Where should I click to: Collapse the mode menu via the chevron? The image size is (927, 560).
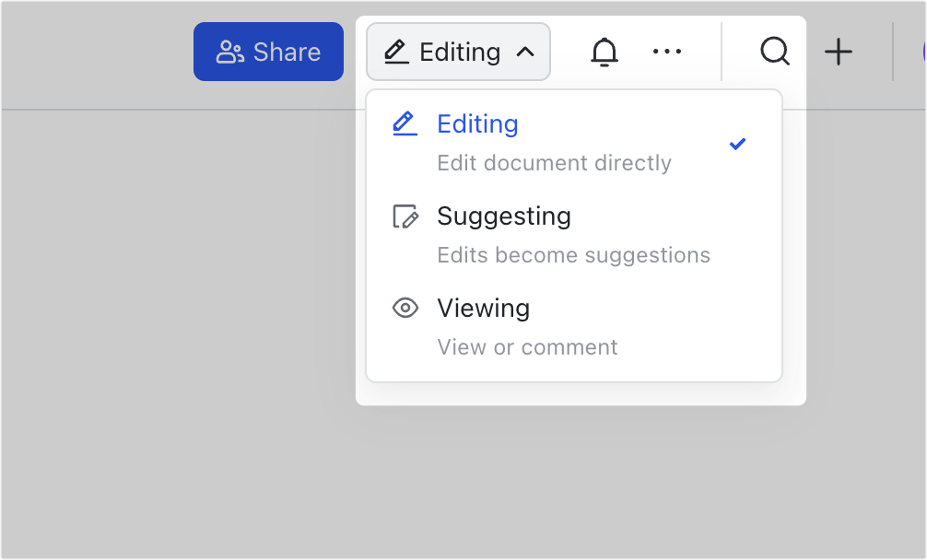[525, 52]
